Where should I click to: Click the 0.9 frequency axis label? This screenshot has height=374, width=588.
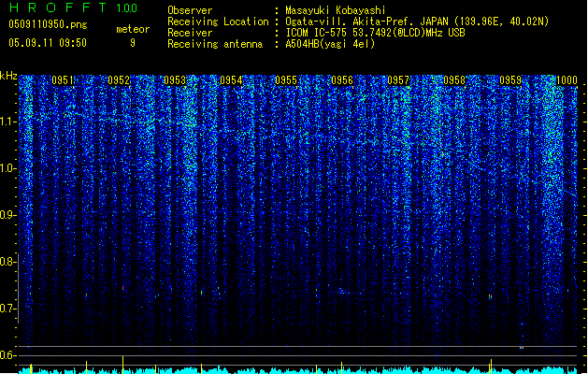pos(8,215)
